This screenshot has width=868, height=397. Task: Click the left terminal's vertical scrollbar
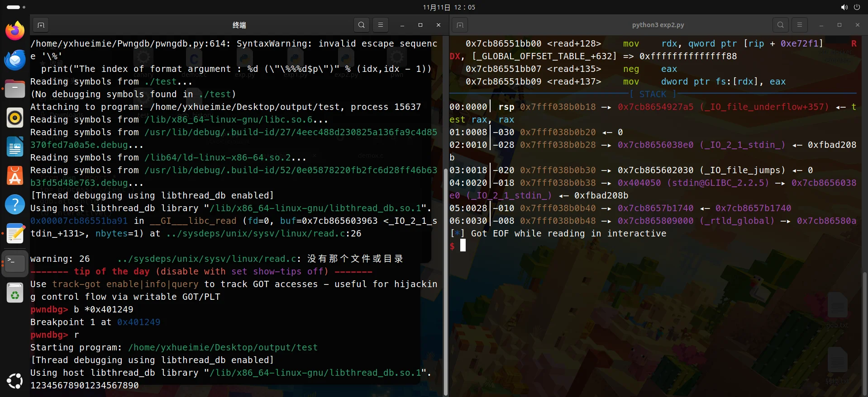point(445,280)
